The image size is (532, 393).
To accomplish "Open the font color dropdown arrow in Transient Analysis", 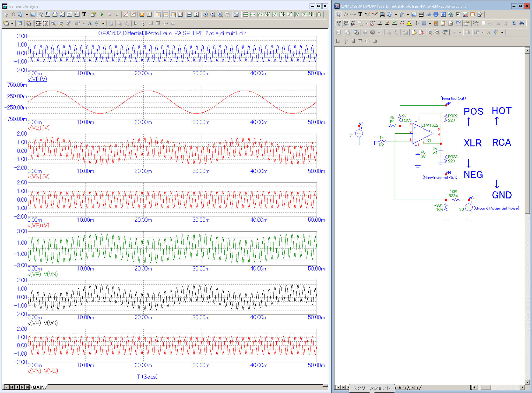I will point(103,23).
